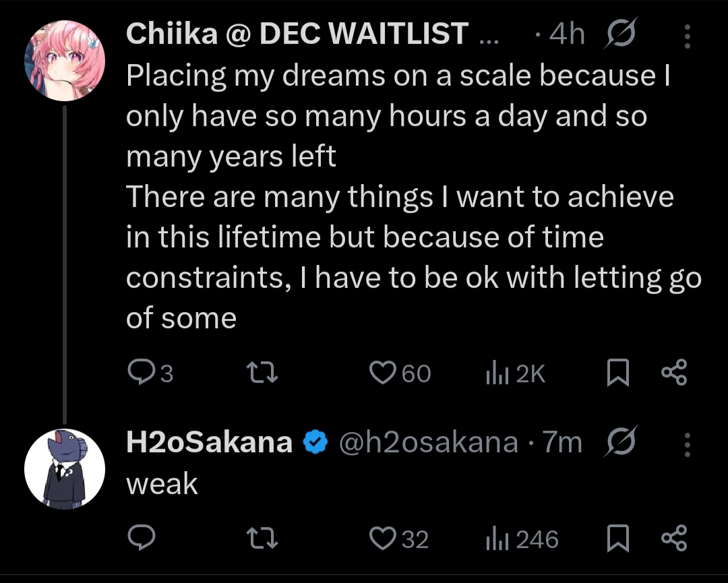View analytics for H2oSakana's 246 views
This screenshot has width=728, height=583.
495,539
